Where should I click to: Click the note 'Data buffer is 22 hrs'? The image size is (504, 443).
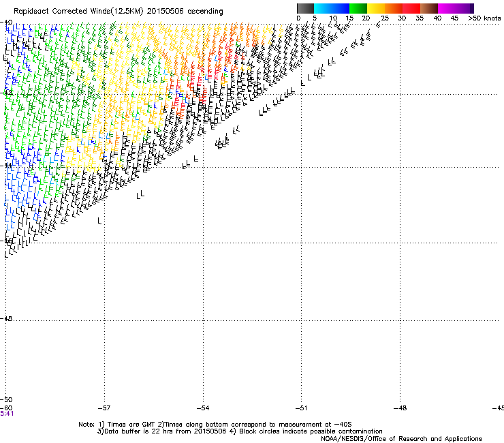[138, 431]
